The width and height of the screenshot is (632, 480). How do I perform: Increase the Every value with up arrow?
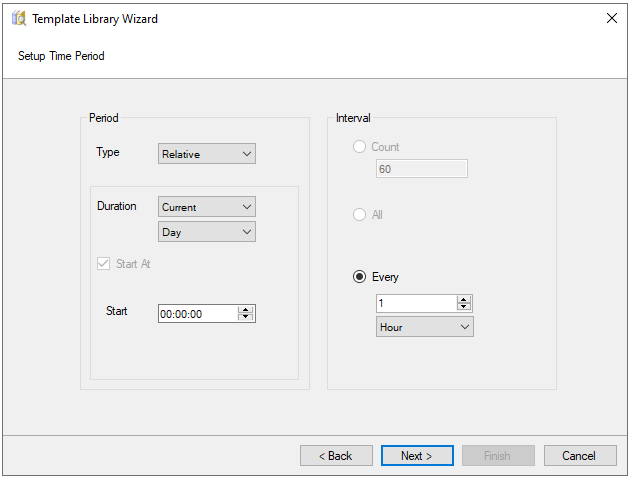(464, 299)
